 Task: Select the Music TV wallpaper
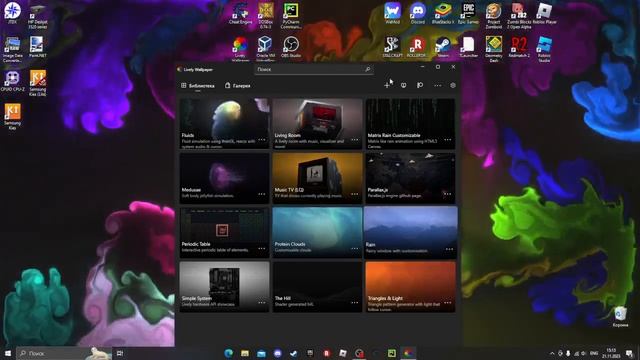pyautogui.click(x=317, y=178)
